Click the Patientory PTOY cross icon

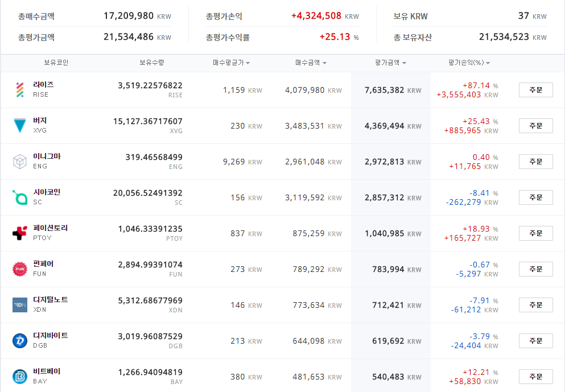(x=20, y=233)
